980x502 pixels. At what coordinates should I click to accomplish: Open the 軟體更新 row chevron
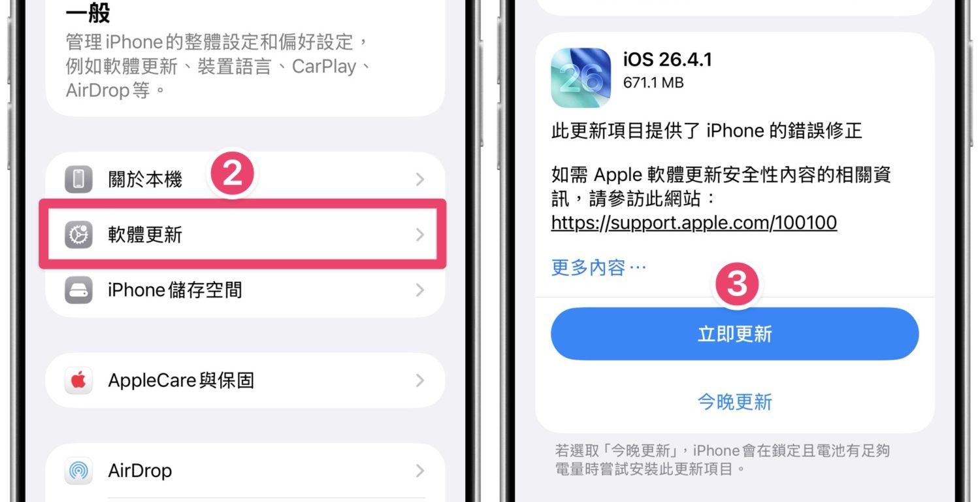point(420,235)
